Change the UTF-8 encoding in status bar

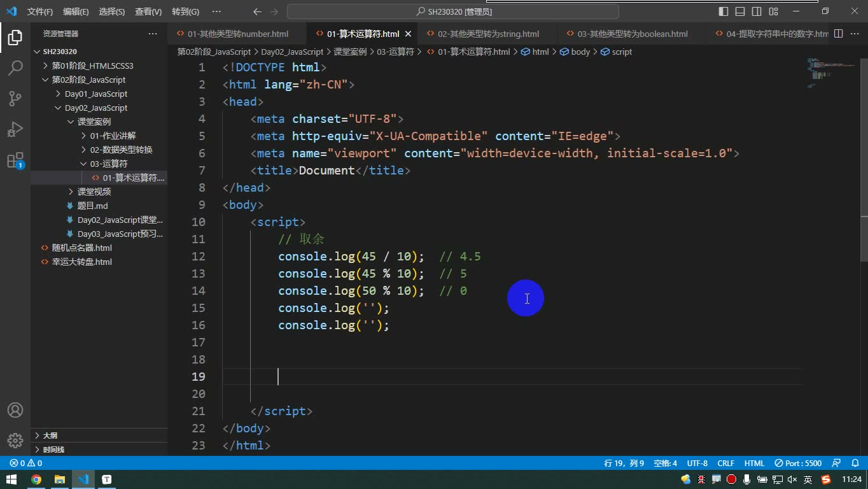coord(697,464)
